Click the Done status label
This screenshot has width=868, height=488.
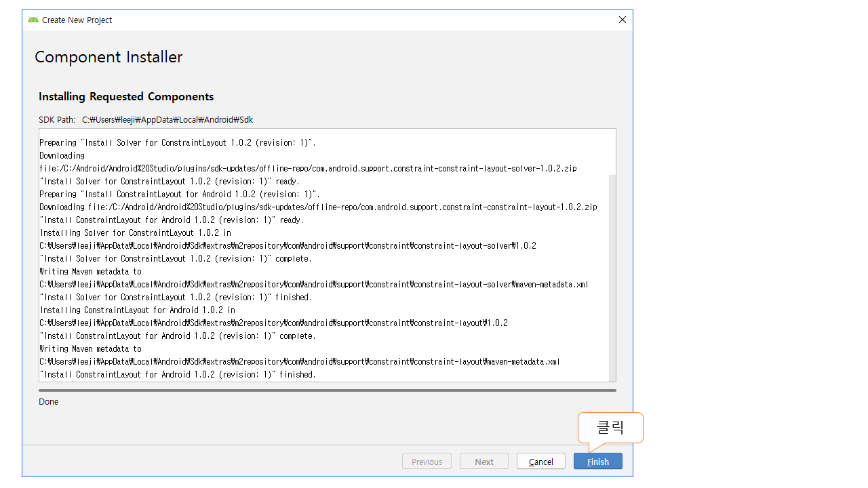(49, 402)
